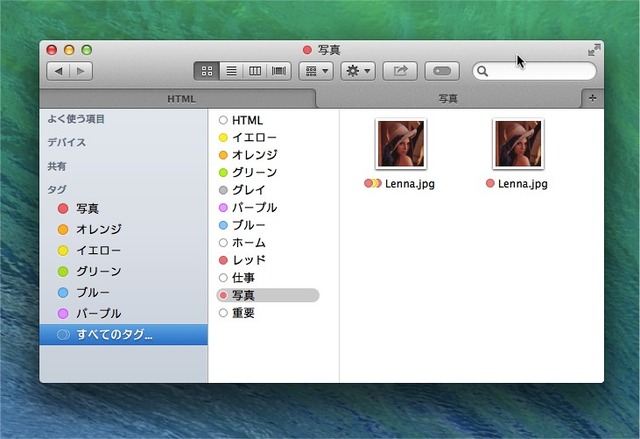The width and height of the screenshot is (640, 439).
Task: Zoom the Finder window with green button
Action: 87,50
